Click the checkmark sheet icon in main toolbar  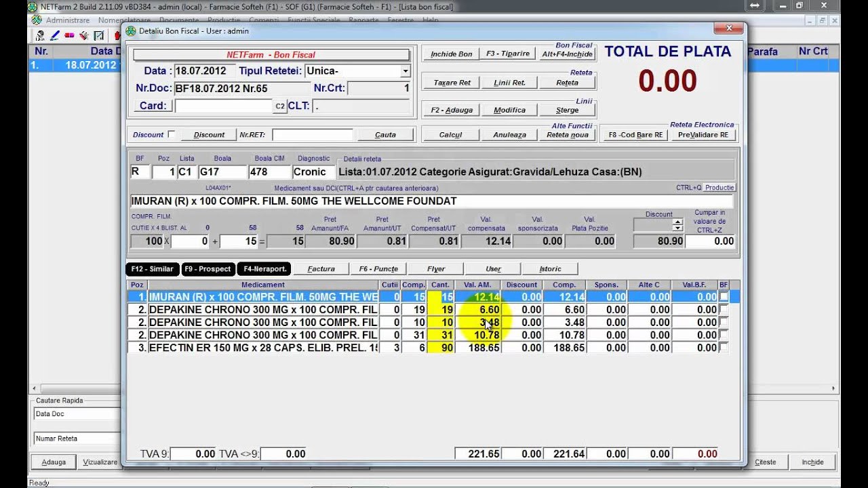coord(99,35)
